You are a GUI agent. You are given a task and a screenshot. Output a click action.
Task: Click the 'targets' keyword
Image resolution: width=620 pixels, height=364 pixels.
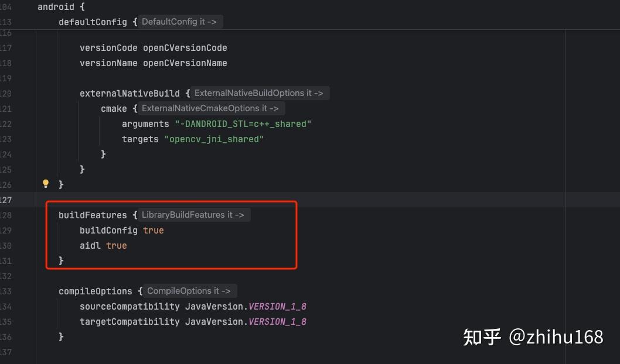point(140,139)
